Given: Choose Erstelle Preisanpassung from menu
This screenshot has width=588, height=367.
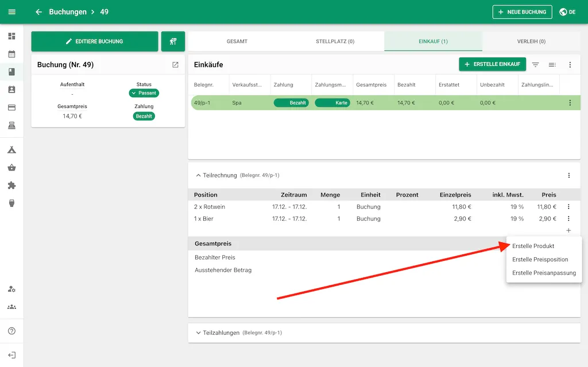Looking at the screenshot, I should pos(544,273).
